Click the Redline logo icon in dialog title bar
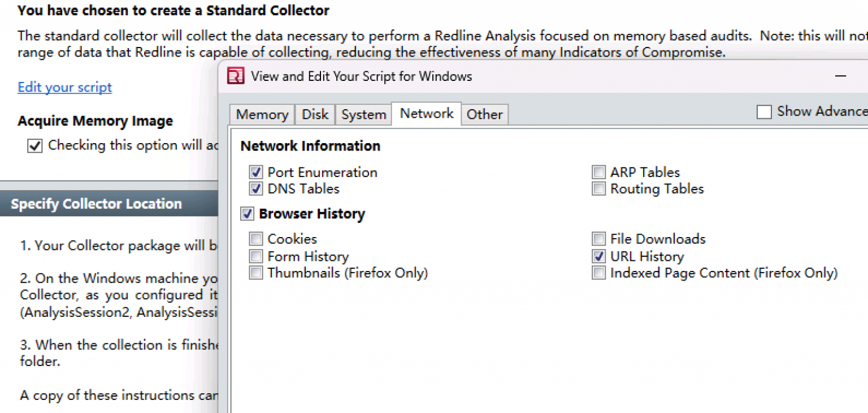 (235, 75)
